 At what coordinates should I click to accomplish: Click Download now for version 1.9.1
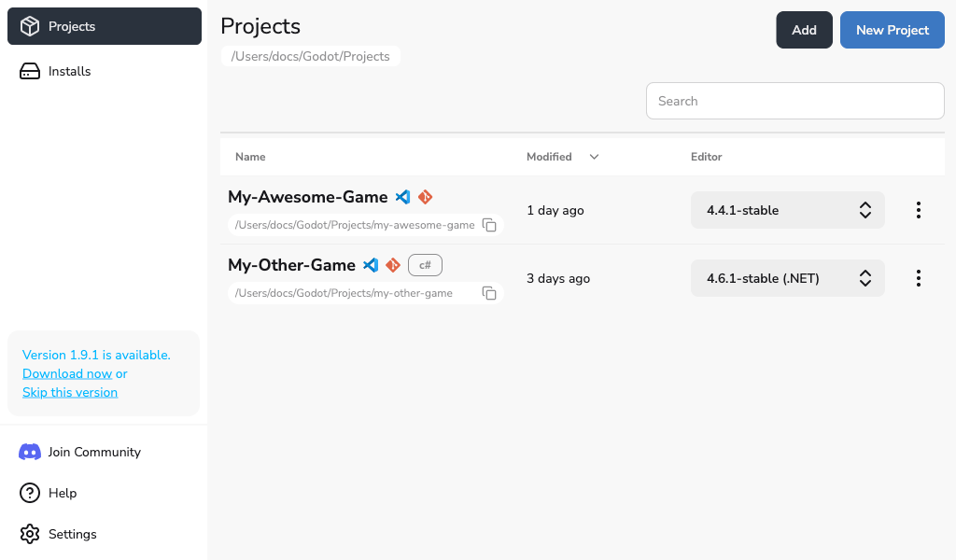(x=66, y=373)
